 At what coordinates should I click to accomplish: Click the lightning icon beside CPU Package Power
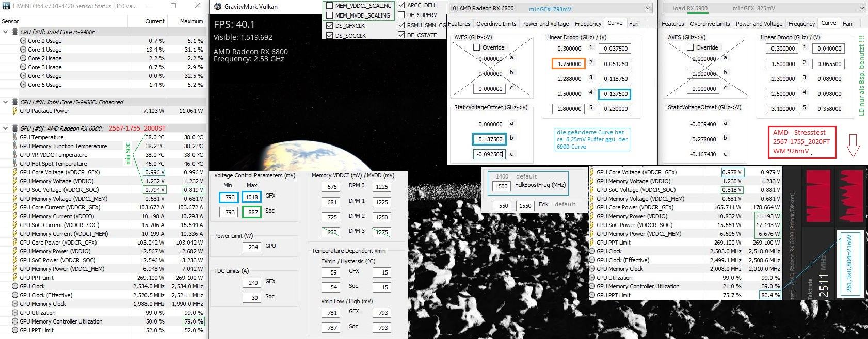(15, 111)
